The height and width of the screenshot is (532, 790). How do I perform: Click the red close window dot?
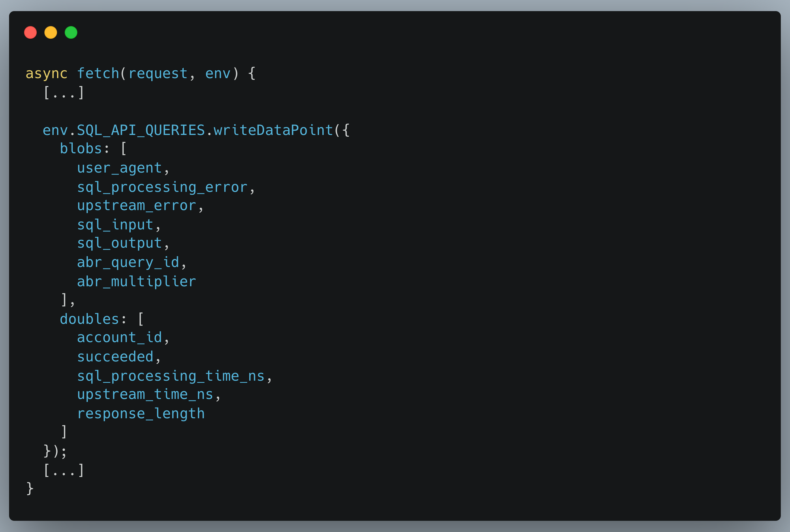pyautogui.click(x=30, y=32)
